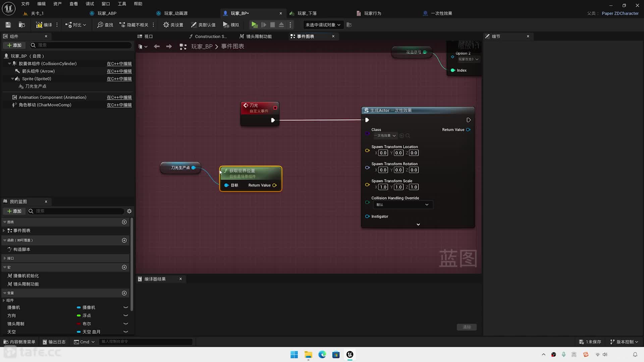
Task: Select 角色移动 (CharMoveComp) component
Action: [45, 105]
